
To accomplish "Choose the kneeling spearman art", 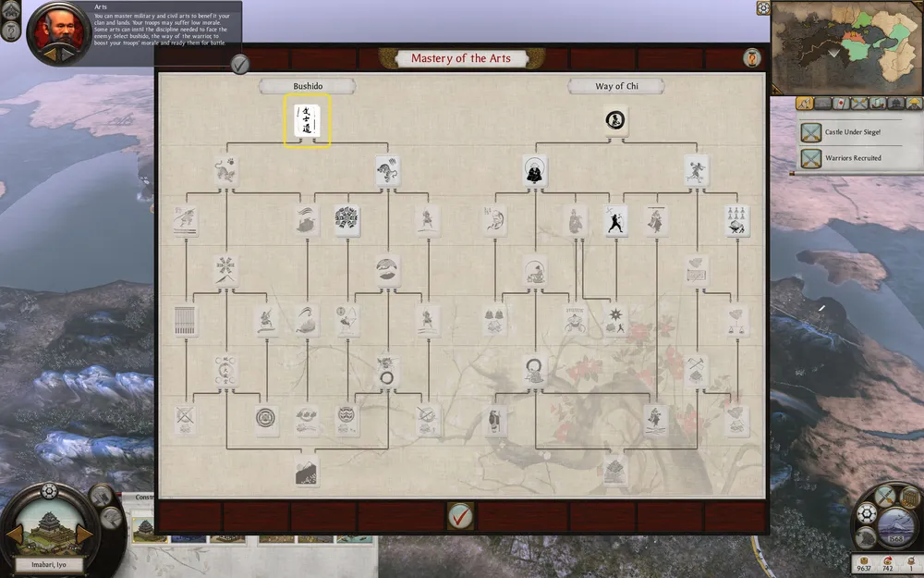I will point(186,221).
